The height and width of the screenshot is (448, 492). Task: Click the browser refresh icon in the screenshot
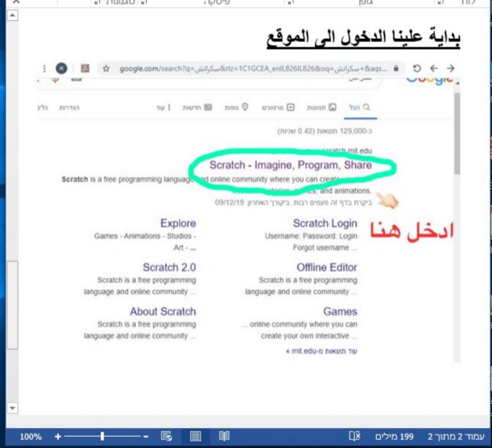(x=417, y=68)
